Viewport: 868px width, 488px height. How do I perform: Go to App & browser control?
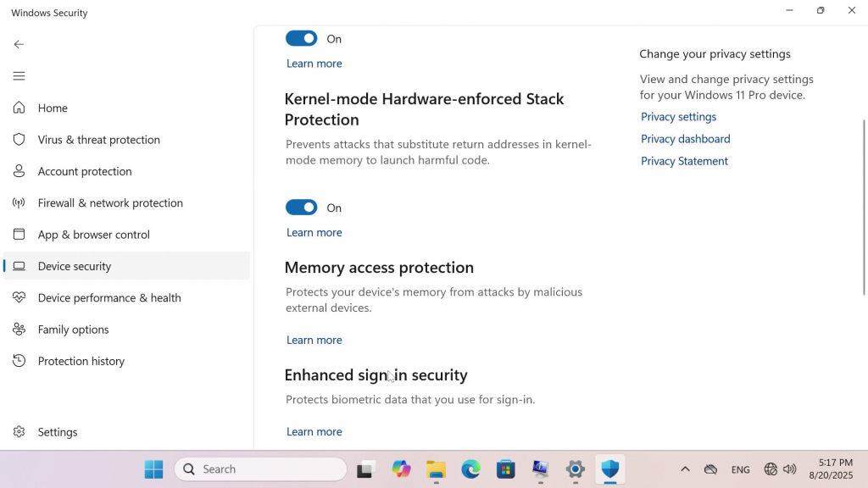pyautogui.click(x=93, y=235)
